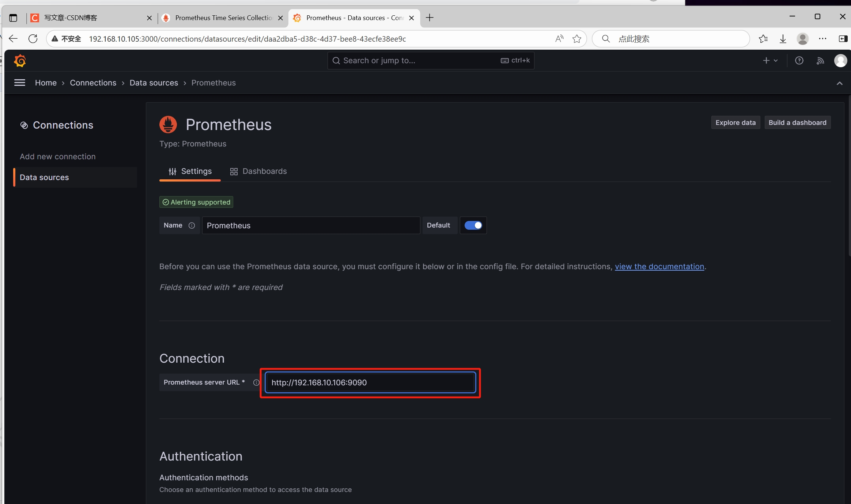Click the page vertical scrollbar
Viewport: 851px width, 504px height.
pos(849,175)
